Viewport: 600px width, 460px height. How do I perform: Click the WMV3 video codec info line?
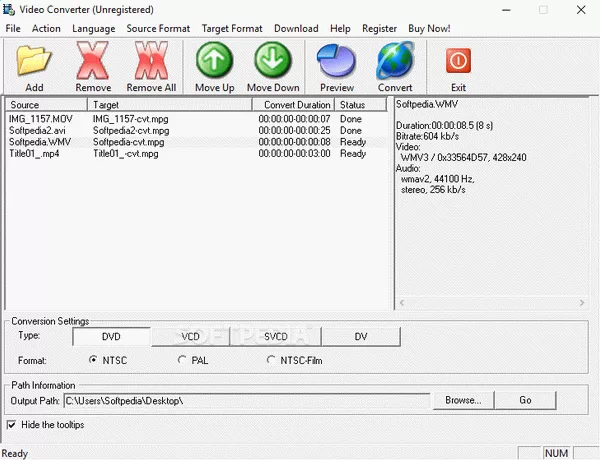pyautogui.click(x=463, y=157)
